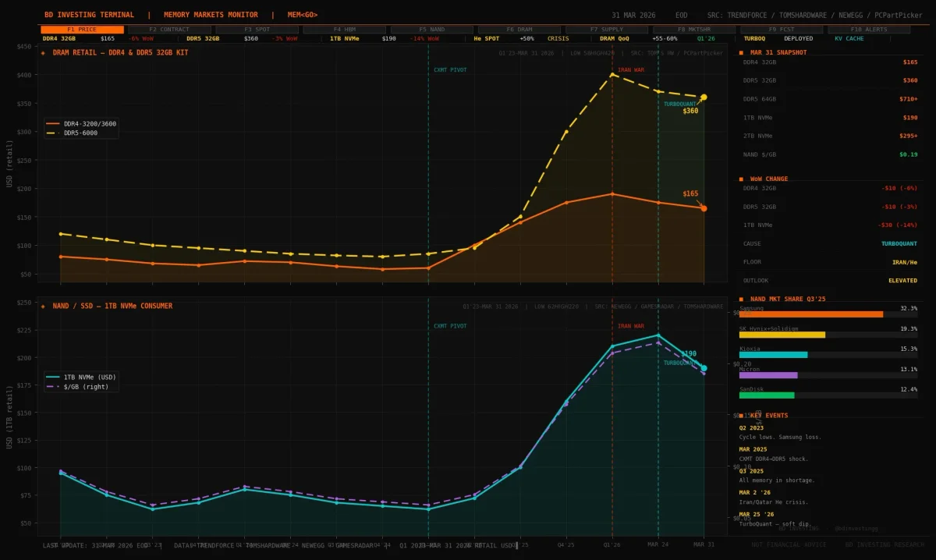Switch to the F6 DRAM tab

[519, 30]
